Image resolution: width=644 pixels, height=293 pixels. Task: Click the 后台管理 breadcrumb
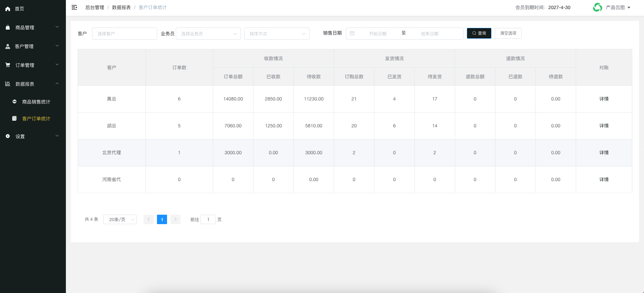(95, 7)
